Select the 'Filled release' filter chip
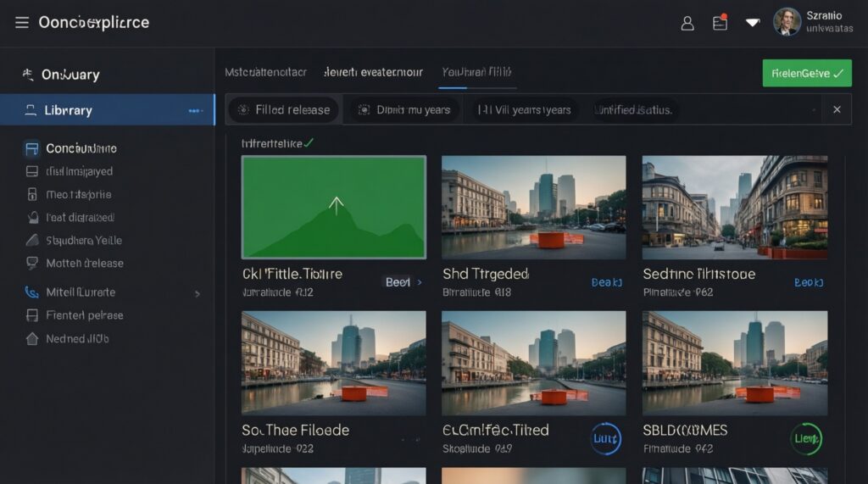Image resolution: width=868 pixels, height=484 pixels. (x=283, y=109)
